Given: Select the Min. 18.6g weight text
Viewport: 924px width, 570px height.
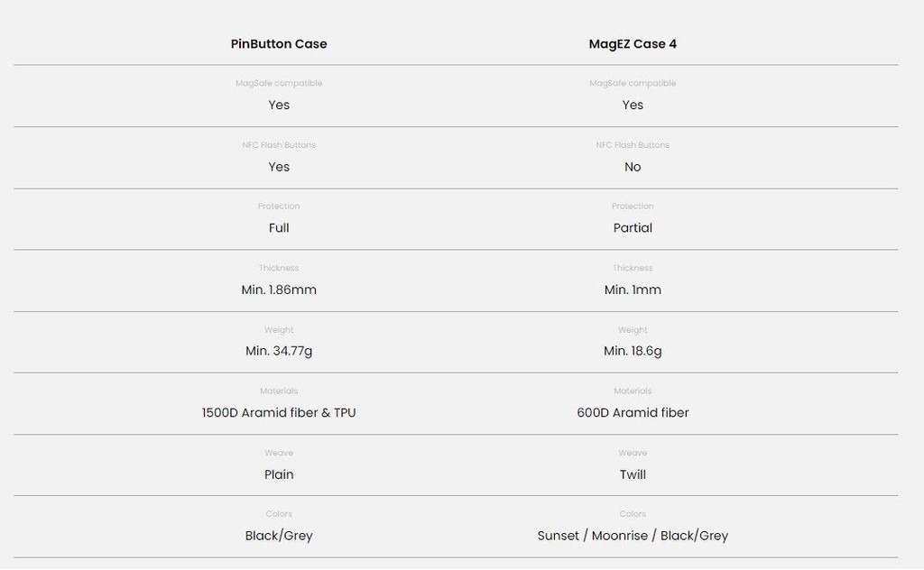Looking at the screenshot, I should pyautogui.click(x=633, y=351).
